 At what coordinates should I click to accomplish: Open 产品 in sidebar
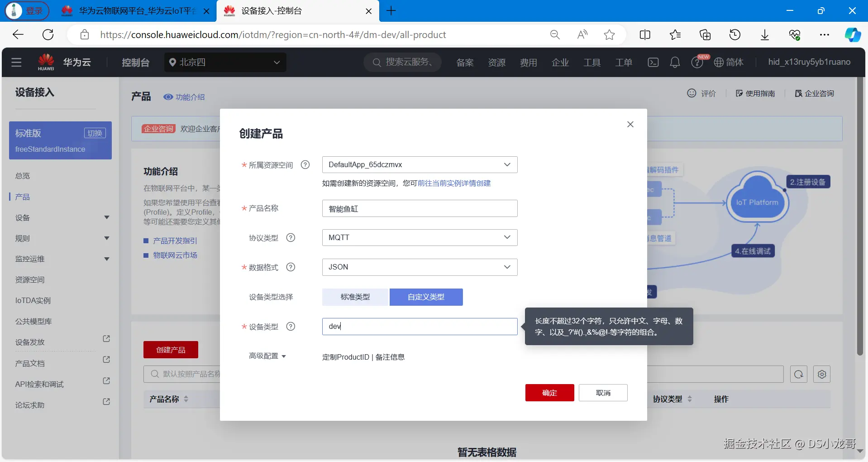click(23, 197)
